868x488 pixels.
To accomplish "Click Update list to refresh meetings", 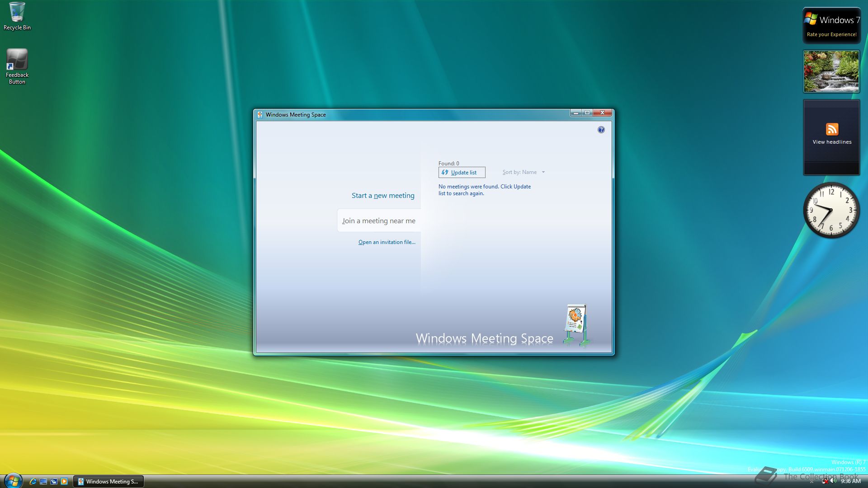I will point(462,172).
